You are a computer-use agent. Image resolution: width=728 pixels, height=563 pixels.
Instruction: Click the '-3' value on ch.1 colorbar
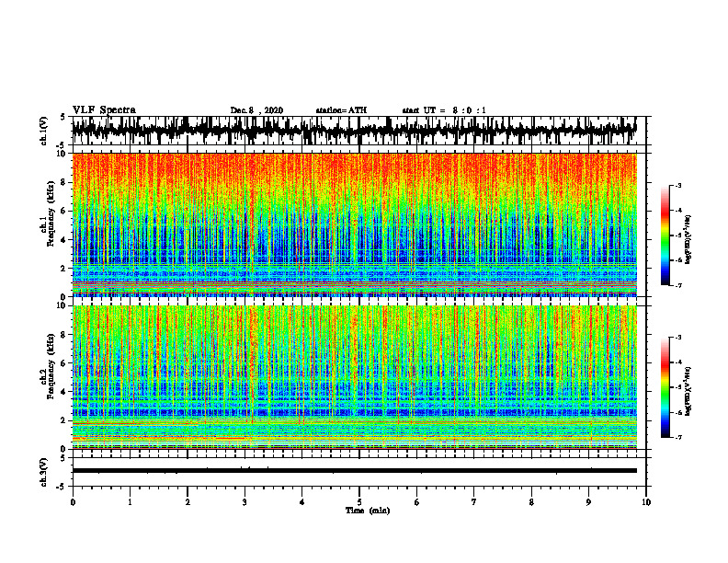(678, 185)
